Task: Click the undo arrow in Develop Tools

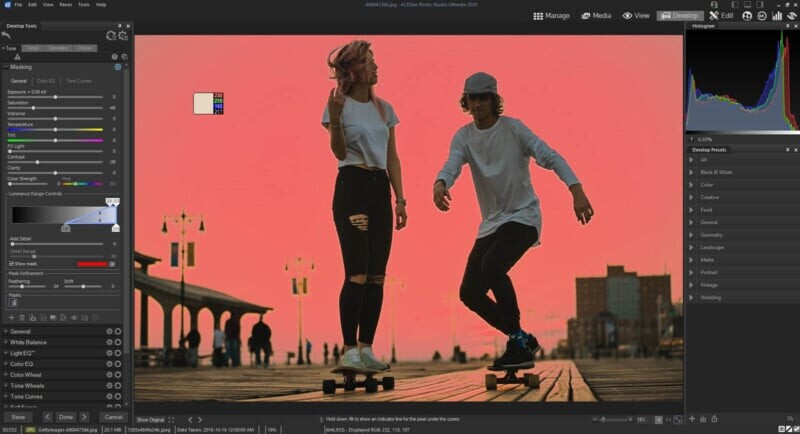Action: [7, 36]
